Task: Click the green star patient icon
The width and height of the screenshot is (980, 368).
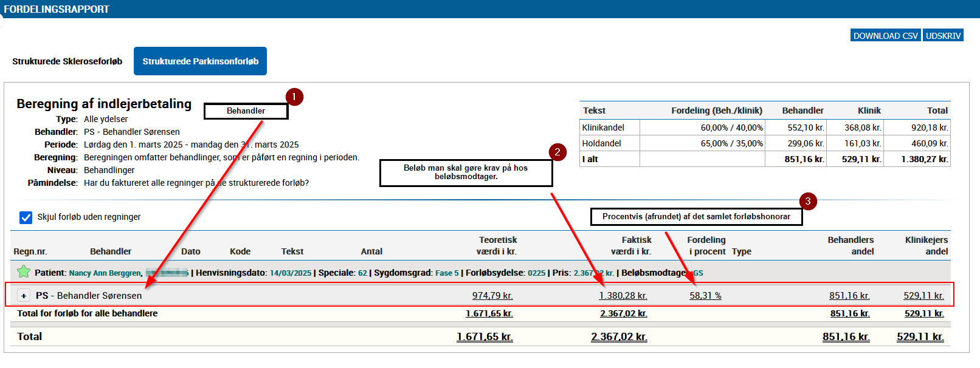Action: point(23,272)
